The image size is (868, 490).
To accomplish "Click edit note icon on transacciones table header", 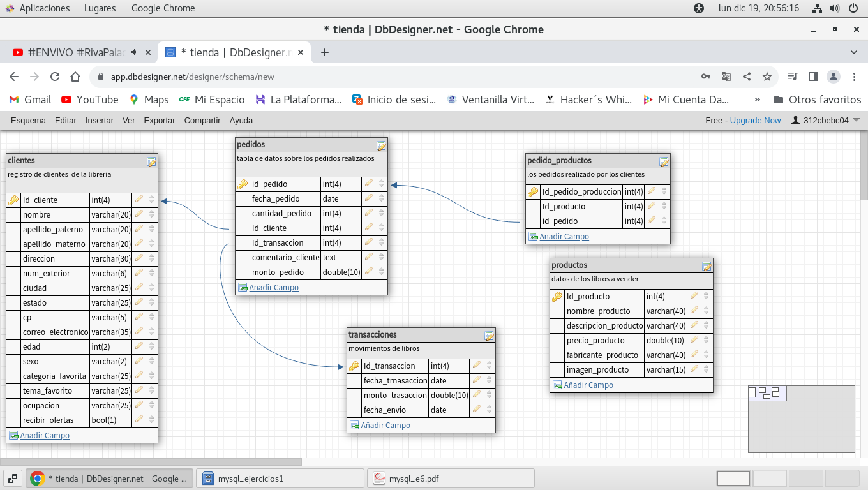I will click(x=489, y=336).
